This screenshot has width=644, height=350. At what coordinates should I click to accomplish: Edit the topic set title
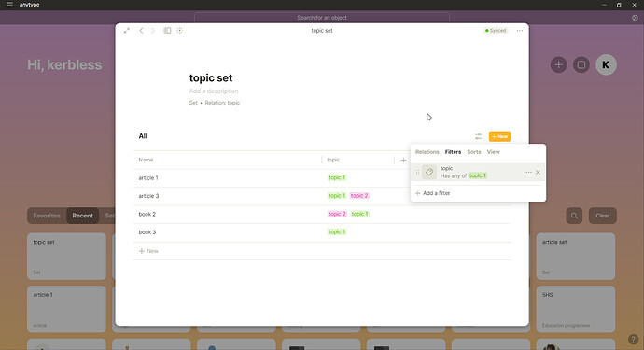211,78
